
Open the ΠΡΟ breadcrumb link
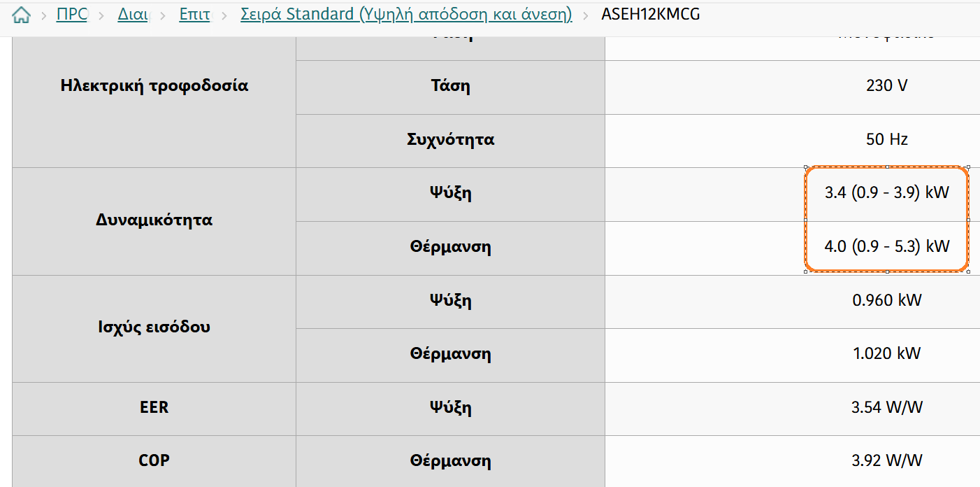coord(72,14)
